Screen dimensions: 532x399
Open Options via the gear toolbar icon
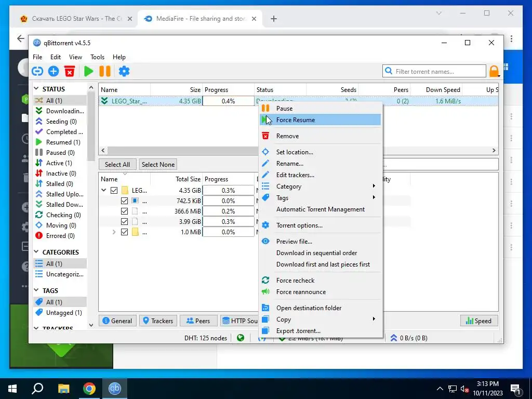(124, 71)
